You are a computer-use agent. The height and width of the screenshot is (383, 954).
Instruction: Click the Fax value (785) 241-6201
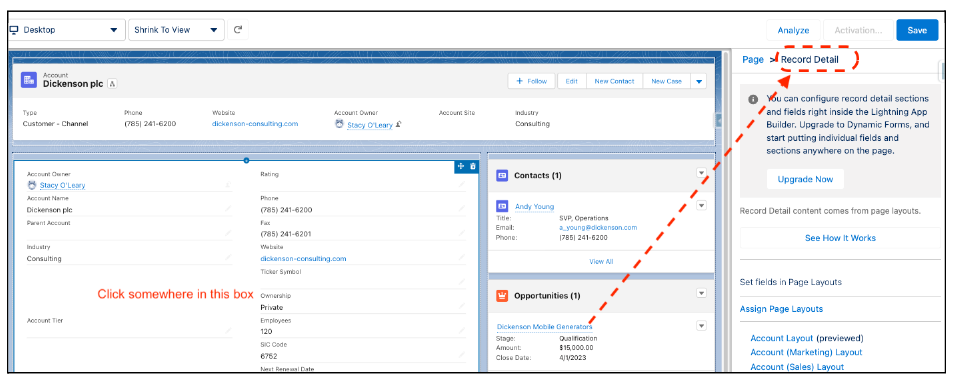tap(286, 234)
